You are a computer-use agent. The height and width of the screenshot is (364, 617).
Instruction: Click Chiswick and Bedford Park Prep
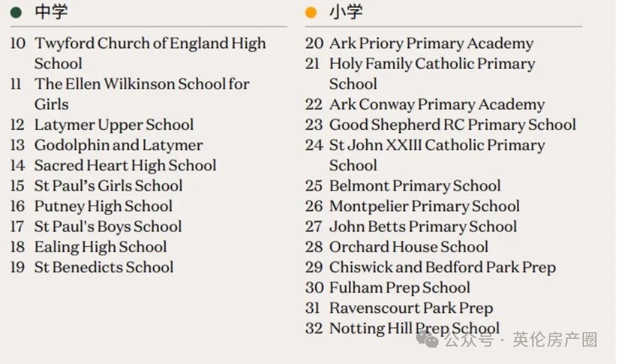point(442,267)
